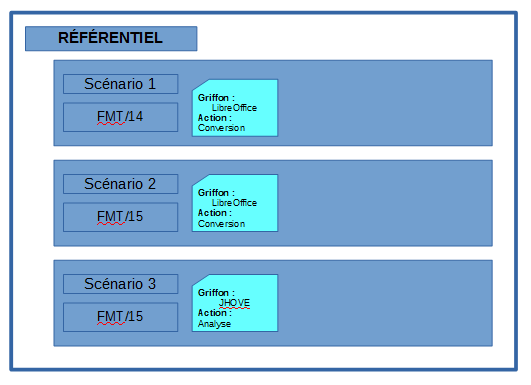Click the FMT/14 box
Viewport: 531px width, 385px height.
click(120, 117)
